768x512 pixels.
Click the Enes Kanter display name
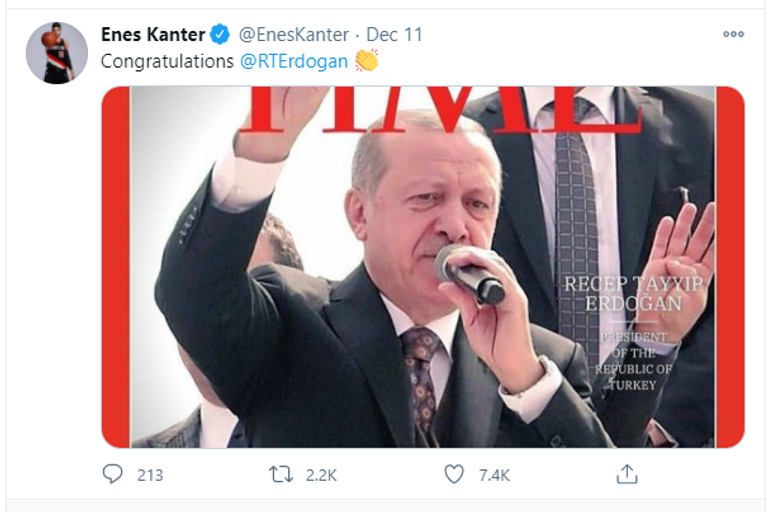pos(153,35)
